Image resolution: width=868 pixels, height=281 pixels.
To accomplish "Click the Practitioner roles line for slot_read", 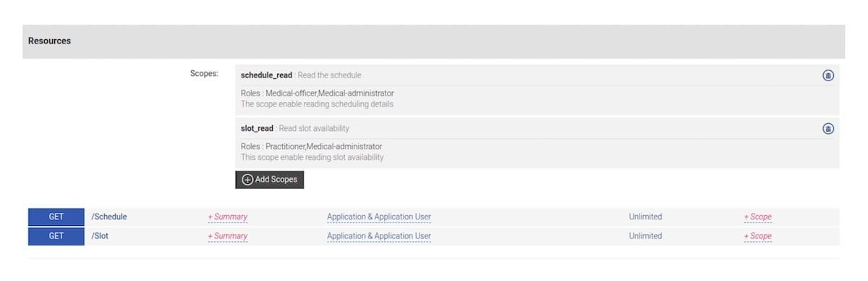I will (312, 147).
